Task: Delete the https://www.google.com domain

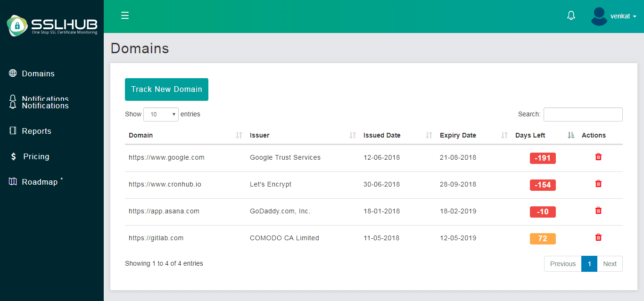Action: (598, 157)
